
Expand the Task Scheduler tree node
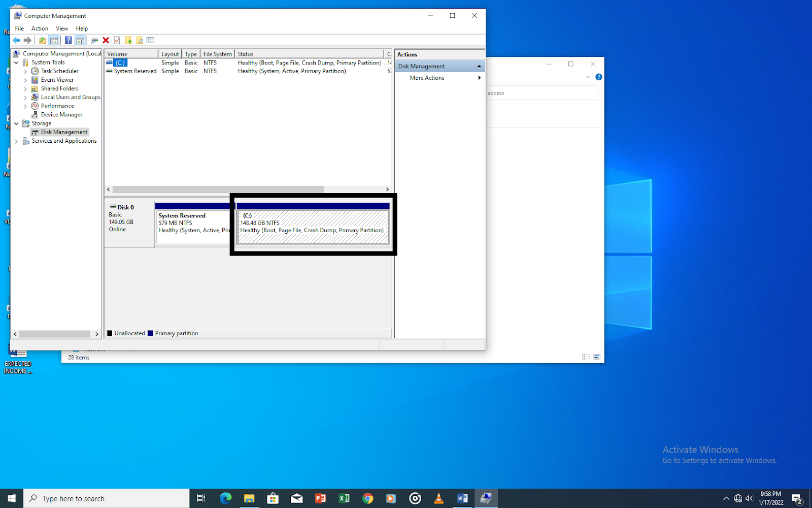coord(25,72)
